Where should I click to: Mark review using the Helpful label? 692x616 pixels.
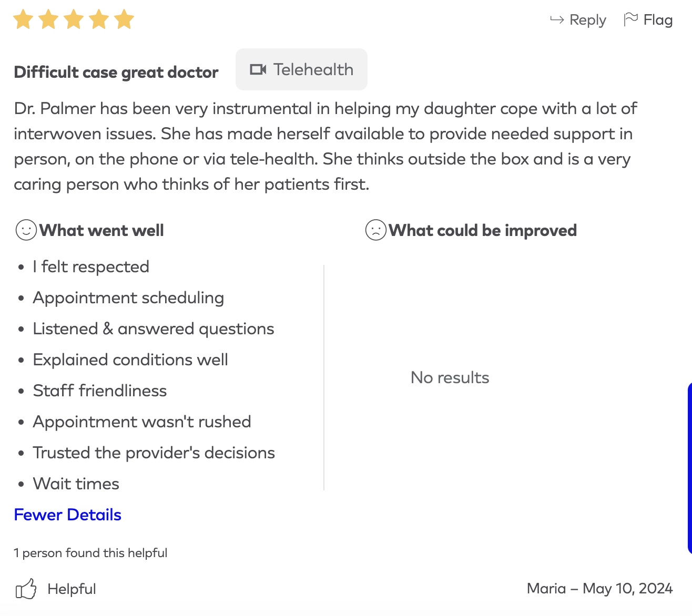pos(72,589)
